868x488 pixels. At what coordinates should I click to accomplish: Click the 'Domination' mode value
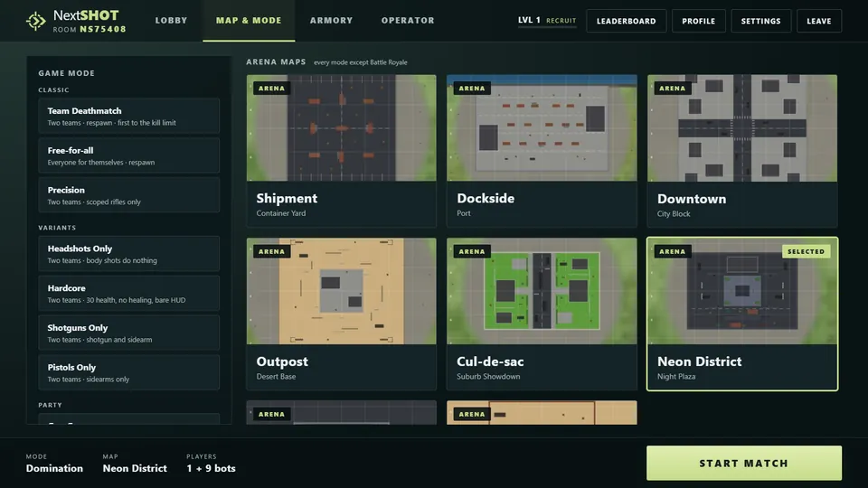(x=54, y=468)
